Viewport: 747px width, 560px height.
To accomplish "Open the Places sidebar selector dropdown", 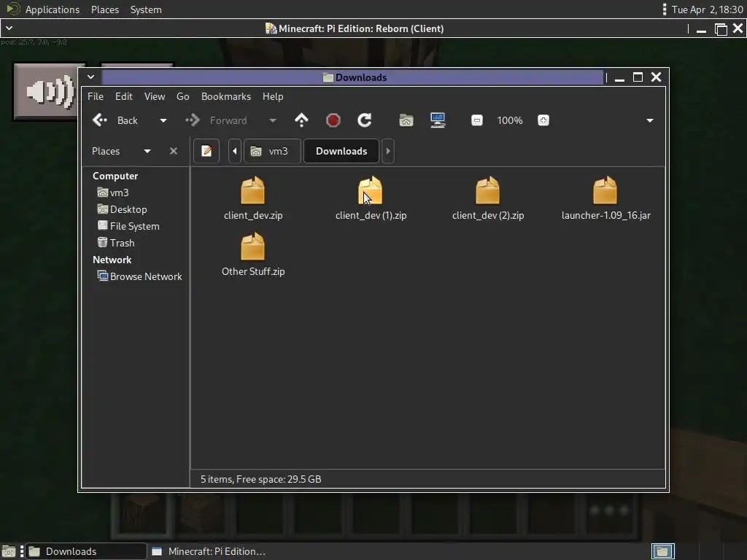I will 121,151.
